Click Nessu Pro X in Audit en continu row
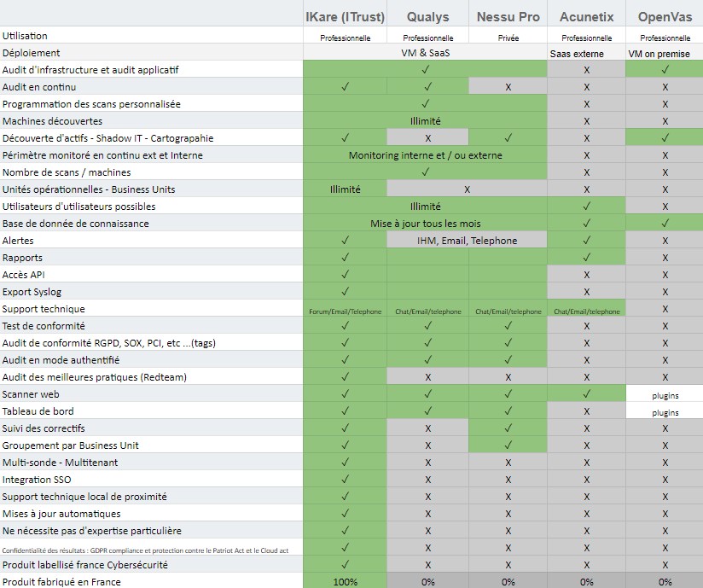Image resolution: width=703 pixels, height=588 pixels. coord(508,87)
